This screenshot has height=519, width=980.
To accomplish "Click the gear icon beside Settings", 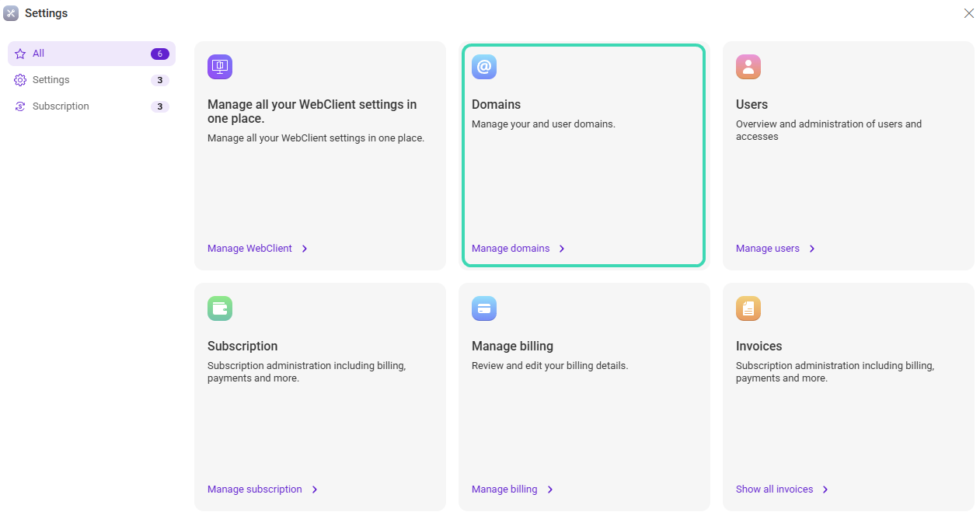I will tap(19, 79).
